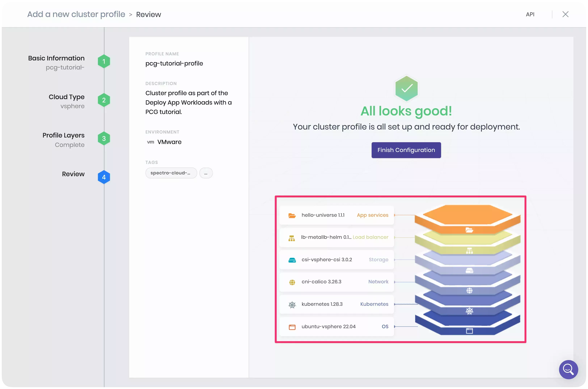This screenshot has height=389, width=588.
Task: Select the lb-metallb-helm Load balancer icon
Action: [x=292, y=238]
